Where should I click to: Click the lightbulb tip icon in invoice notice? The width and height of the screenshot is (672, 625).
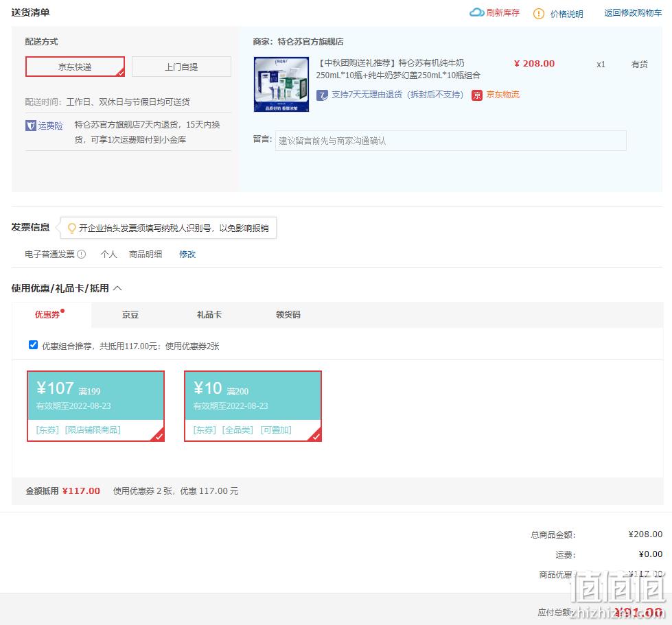[x=72, y=228]
